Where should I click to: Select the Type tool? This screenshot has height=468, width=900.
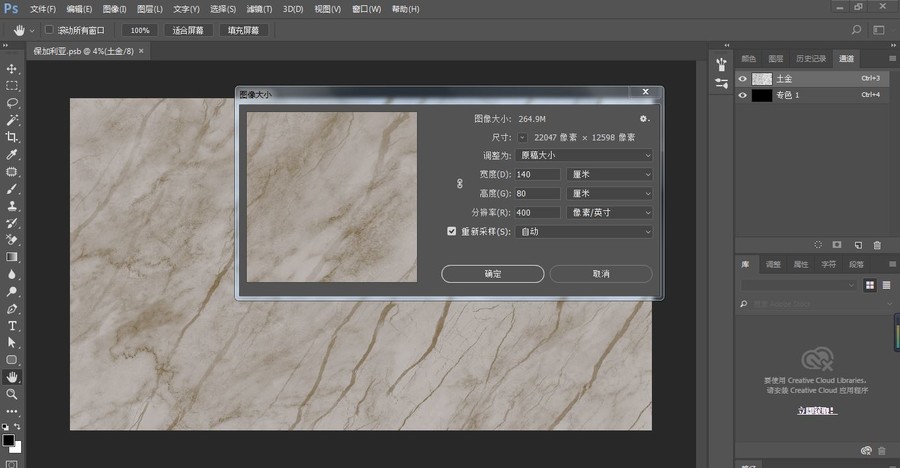pos(11,326)
